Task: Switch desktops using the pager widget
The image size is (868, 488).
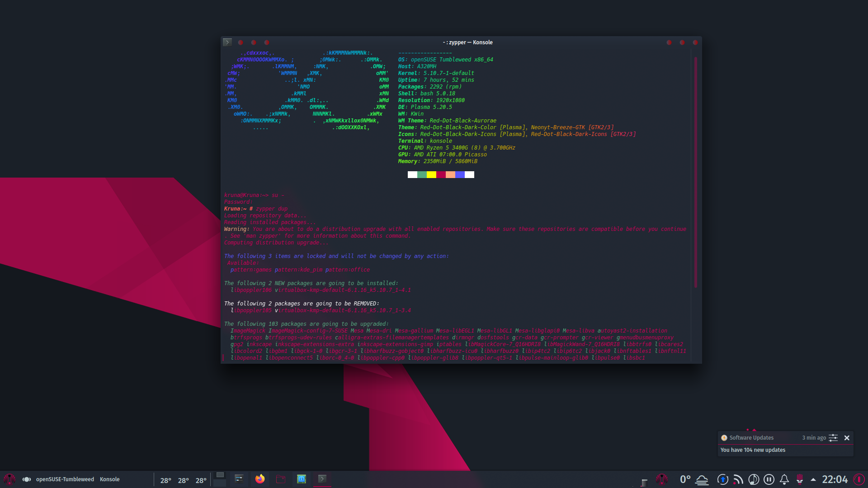Action: 220,479
